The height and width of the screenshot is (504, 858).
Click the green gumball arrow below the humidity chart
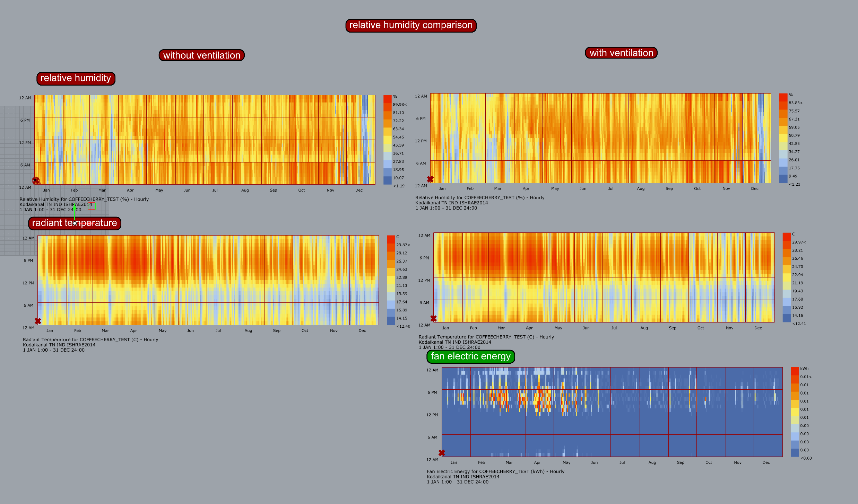coord(75,208)
